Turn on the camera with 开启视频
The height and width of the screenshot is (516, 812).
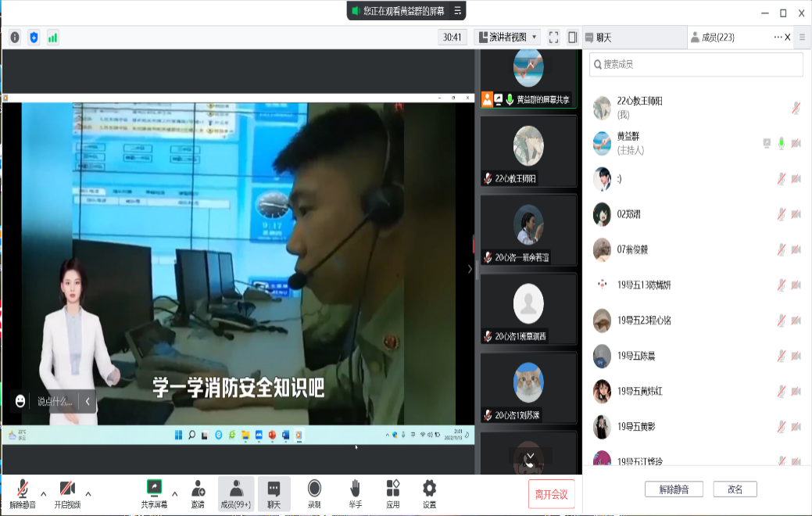click(67, 493)
